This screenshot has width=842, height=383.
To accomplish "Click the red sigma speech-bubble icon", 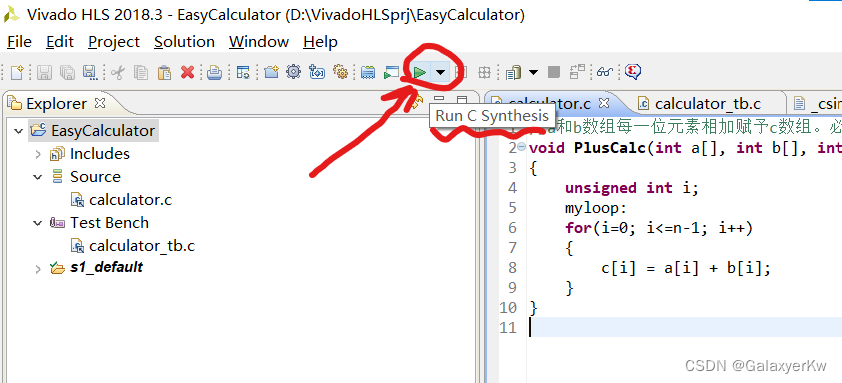I will click(x=633, y=72).
